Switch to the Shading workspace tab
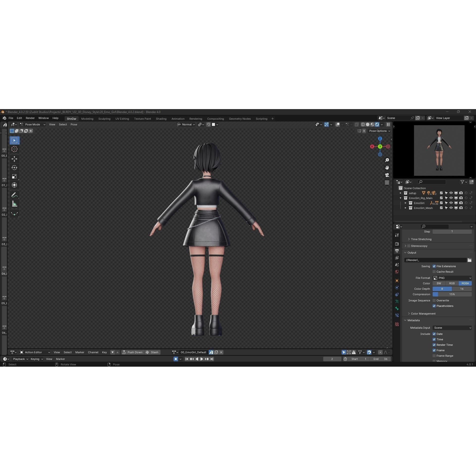Viewport: 476px width, 476px height. click(x=161, y=119)
